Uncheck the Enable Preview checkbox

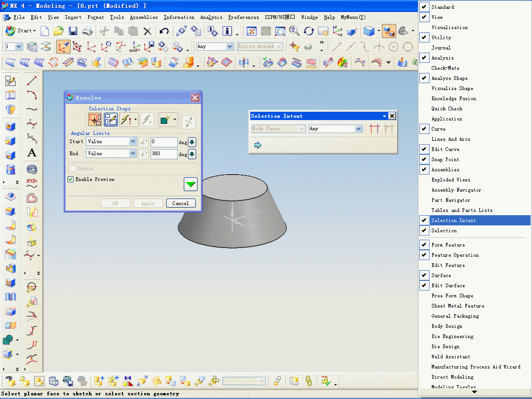pyautogui.click(x=71, y=179)
